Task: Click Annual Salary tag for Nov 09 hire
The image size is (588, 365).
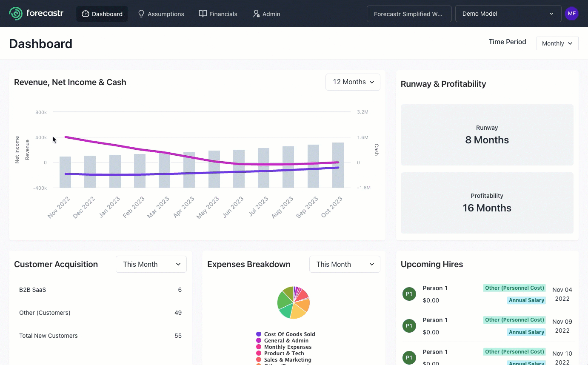Action: (526, 332)
